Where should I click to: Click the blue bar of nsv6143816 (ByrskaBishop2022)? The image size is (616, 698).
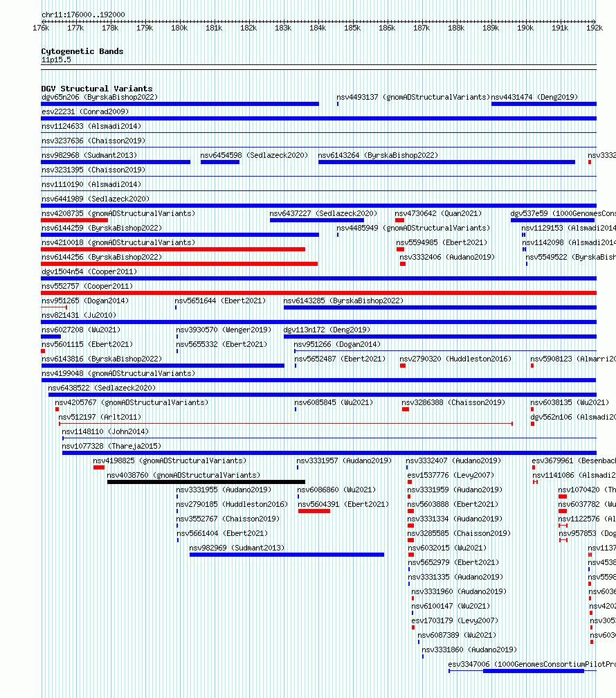coord(163,366)
